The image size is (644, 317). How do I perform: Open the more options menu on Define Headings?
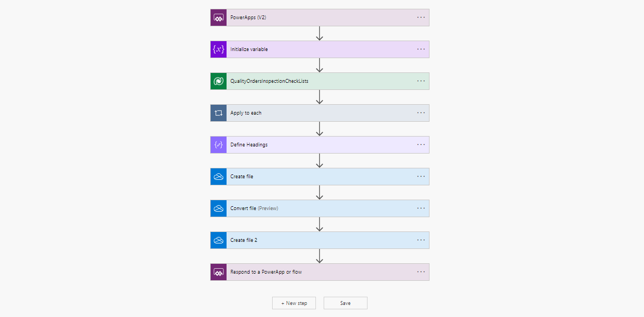click(x=421, y=145)
